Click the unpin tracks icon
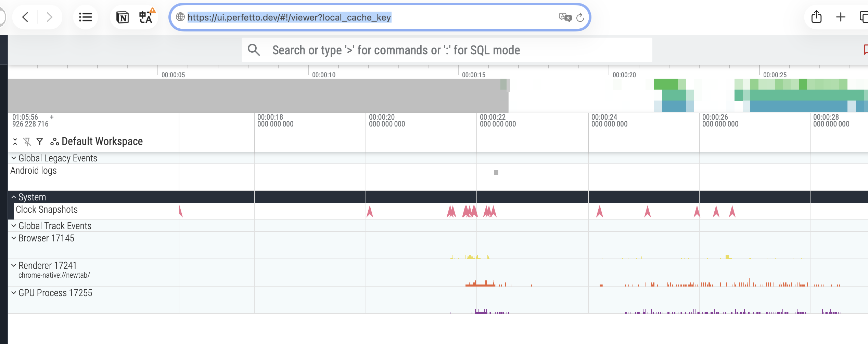 pyautogui.click(x=27, y=142)
